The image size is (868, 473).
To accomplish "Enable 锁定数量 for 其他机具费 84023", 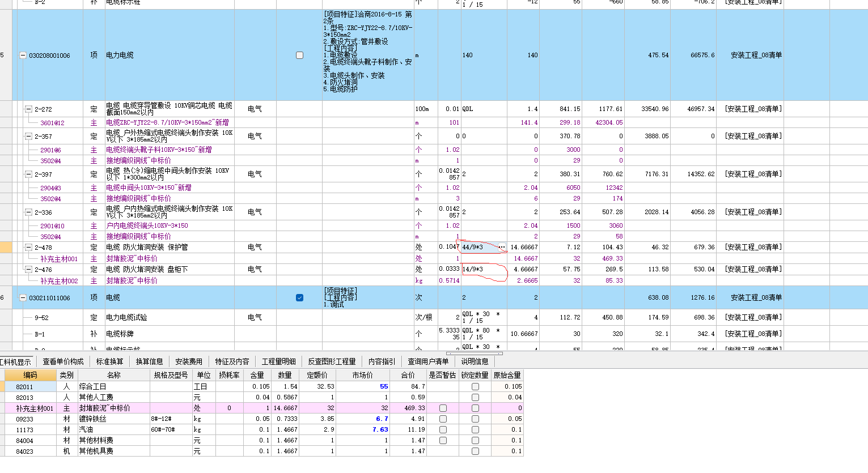I will tap(475, 451).
